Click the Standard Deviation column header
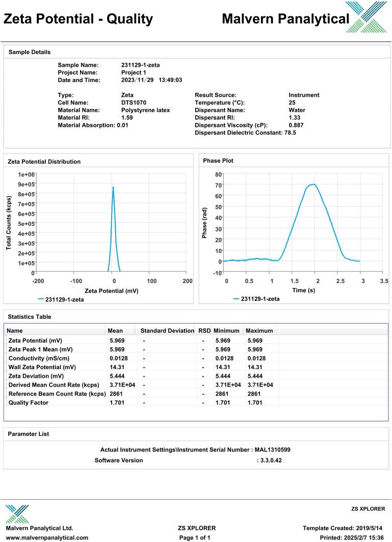Viewport: 392px width, 542px height. tap(167, 330)
